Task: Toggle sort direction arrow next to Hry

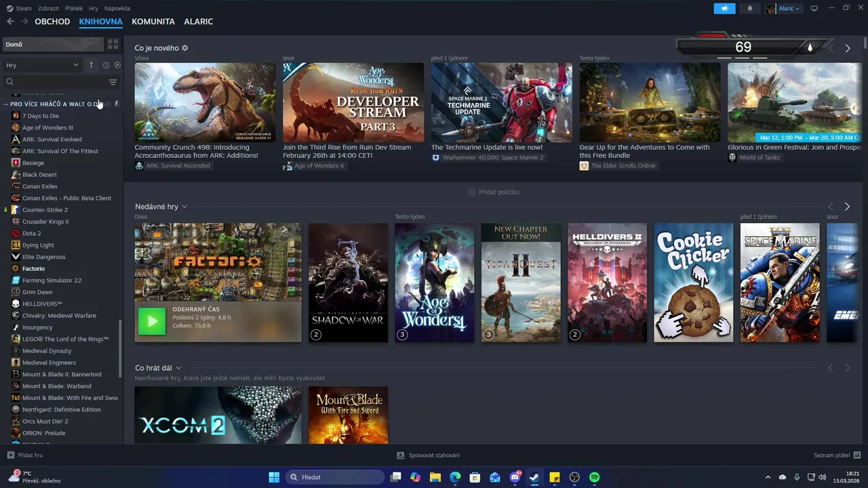Action: (91, 65)
